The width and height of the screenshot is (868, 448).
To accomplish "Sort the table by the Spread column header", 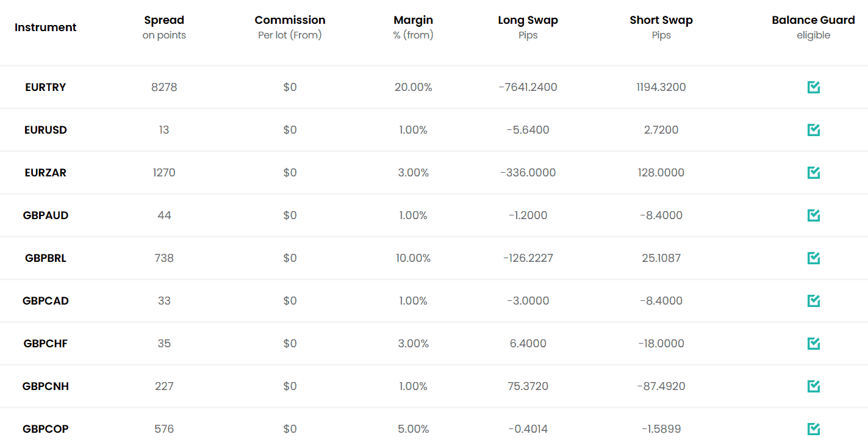I will (163, 20).
